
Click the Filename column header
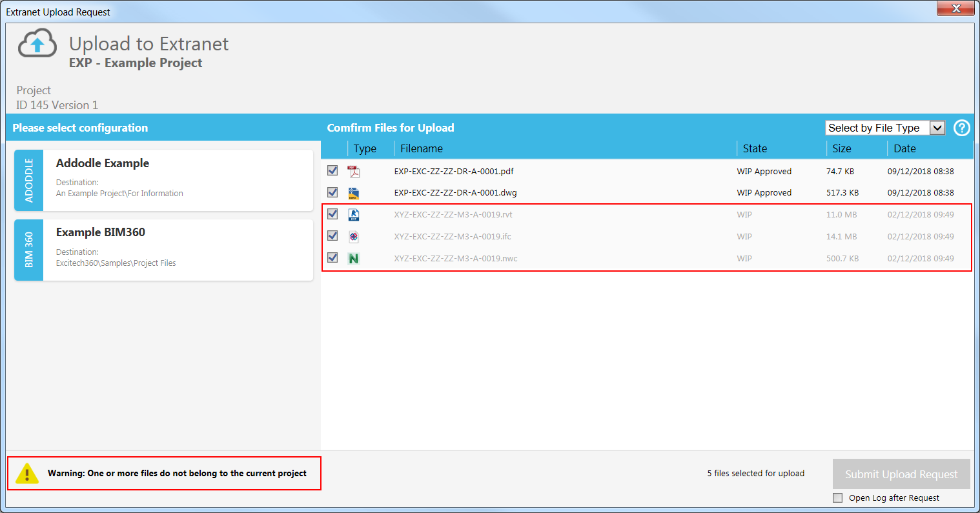[422, 148]
